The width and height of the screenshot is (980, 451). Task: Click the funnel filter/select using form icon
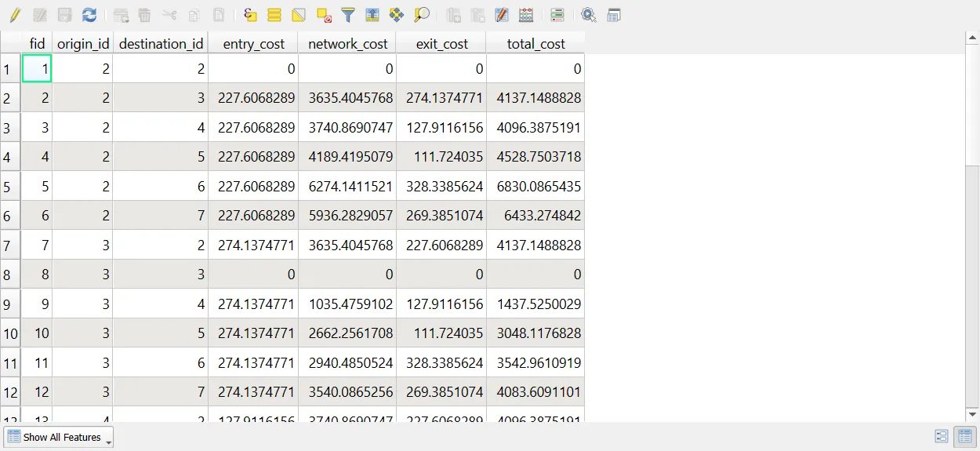pos(348,15)
